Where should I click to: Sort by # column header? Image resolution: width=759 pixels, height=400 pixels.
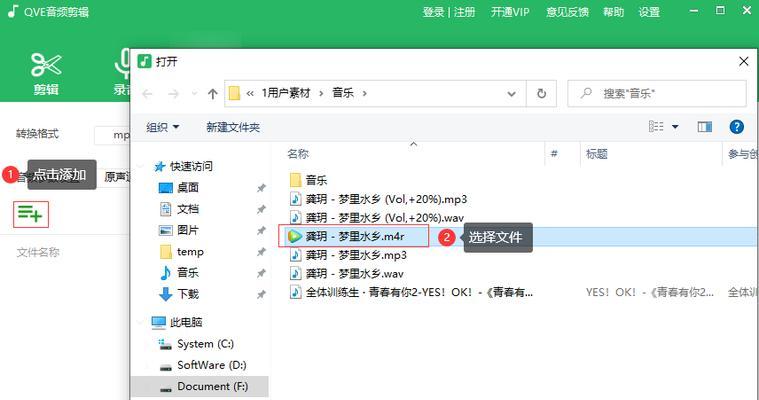pos(554,154)
